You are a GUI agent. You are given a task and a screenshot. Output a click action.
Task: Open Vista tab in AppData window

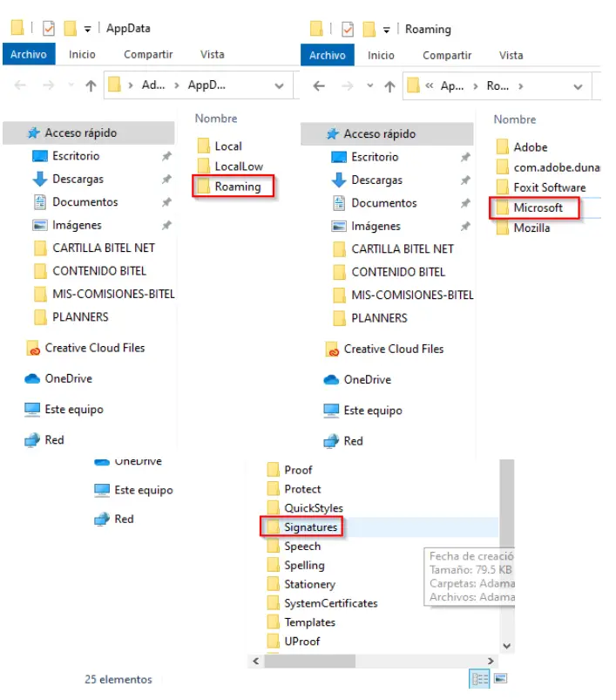coord(213,54)
